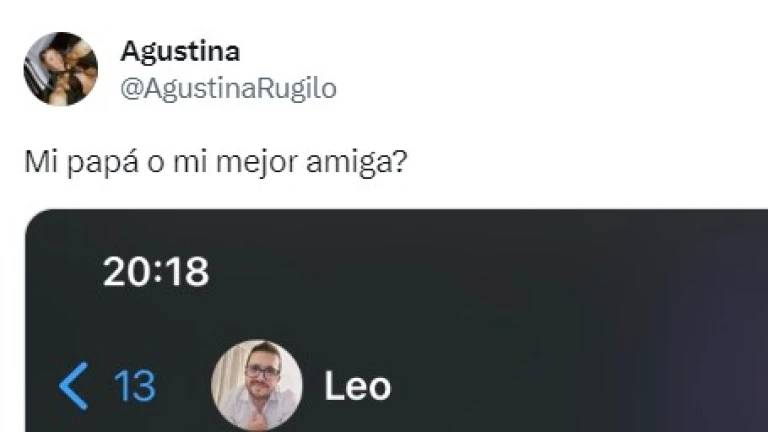Expand the embedded dark chat screenshot

click(396, 320)
